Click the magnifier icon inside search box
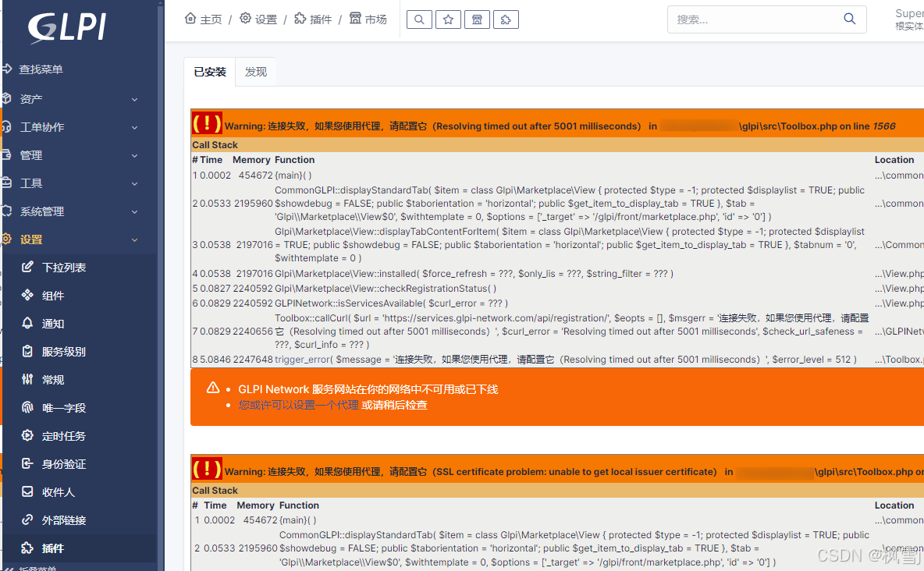The image size is (924, 571). pos(849,19)
